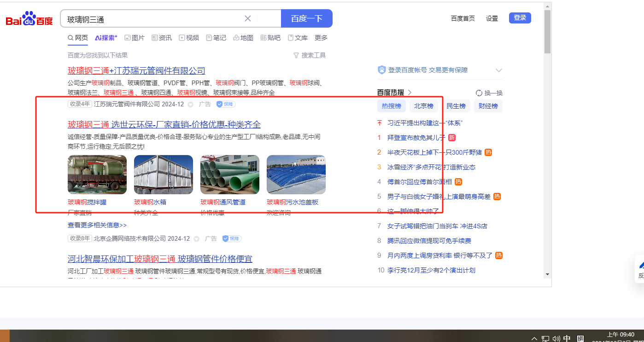Image resolution: width=644 pixels, height=342 pixels.
Task: Open the 百度首页 link
Action: click(463, 18)
